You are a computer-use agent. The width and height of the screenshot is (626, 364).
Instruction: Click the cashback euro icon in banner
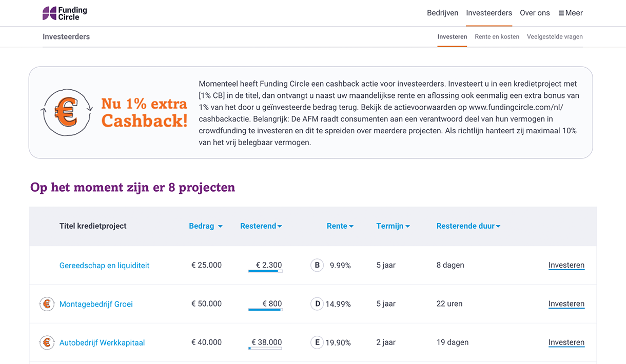67,112
